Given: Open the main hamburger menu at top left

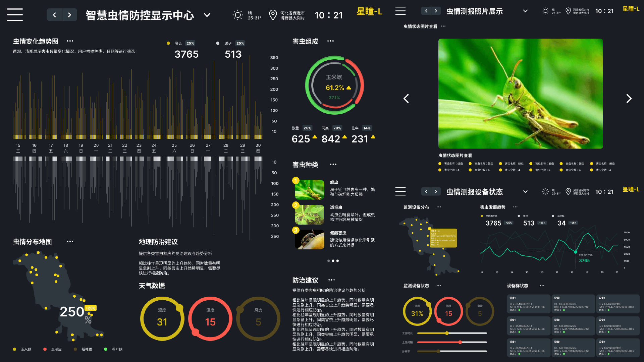Looking at the screenshot, I should click(x=15, y=15).
